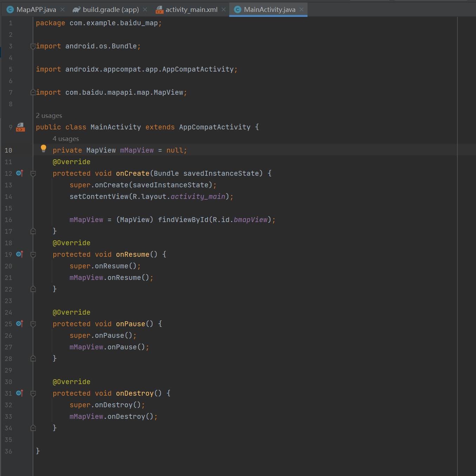Click the yellow light bulb intention icon

(44, 148)
